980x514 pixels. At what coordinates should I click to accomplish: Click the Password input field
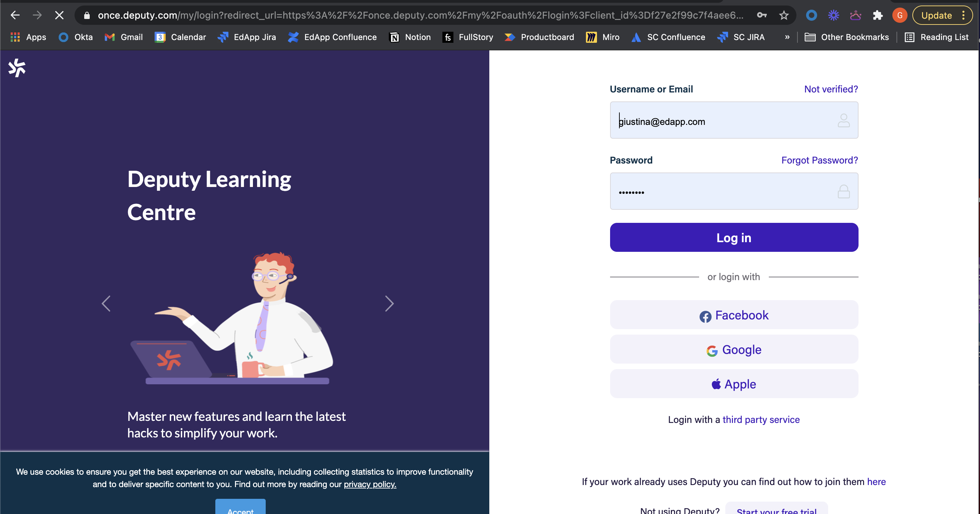click(x=723, y=191)
